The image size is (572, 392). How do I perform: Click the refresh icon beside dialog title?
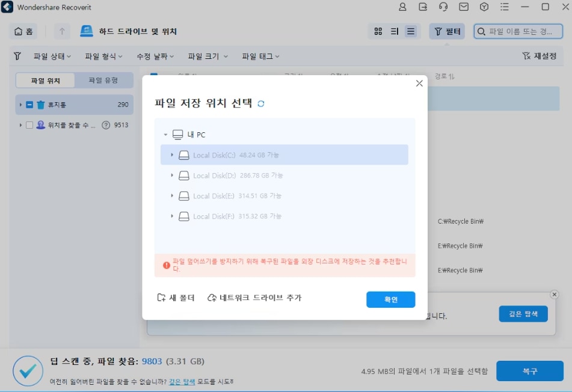pos(261,103)
